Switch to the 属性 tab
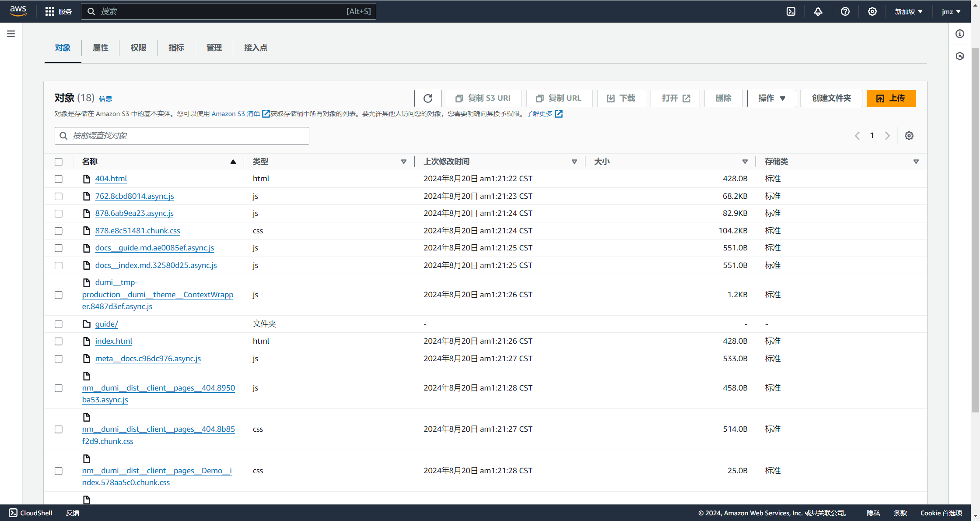Image resolution: width=980 pixels, height=521 pixels. click(x=101, y=48)
